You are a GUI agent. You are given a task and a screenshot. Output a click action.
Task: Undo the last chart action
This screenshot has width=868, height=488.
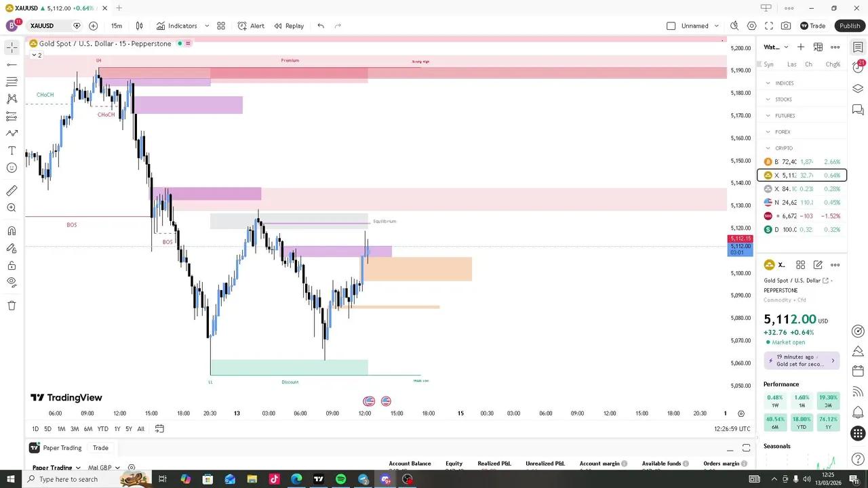pos(321,26)
